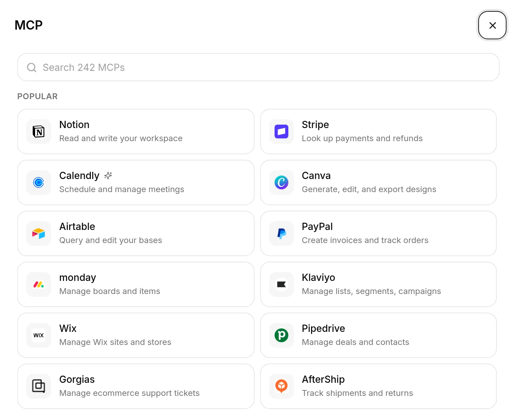523x420 pixels.
Task: Click the Notion logo icon
Action: (x=39, y=132)
